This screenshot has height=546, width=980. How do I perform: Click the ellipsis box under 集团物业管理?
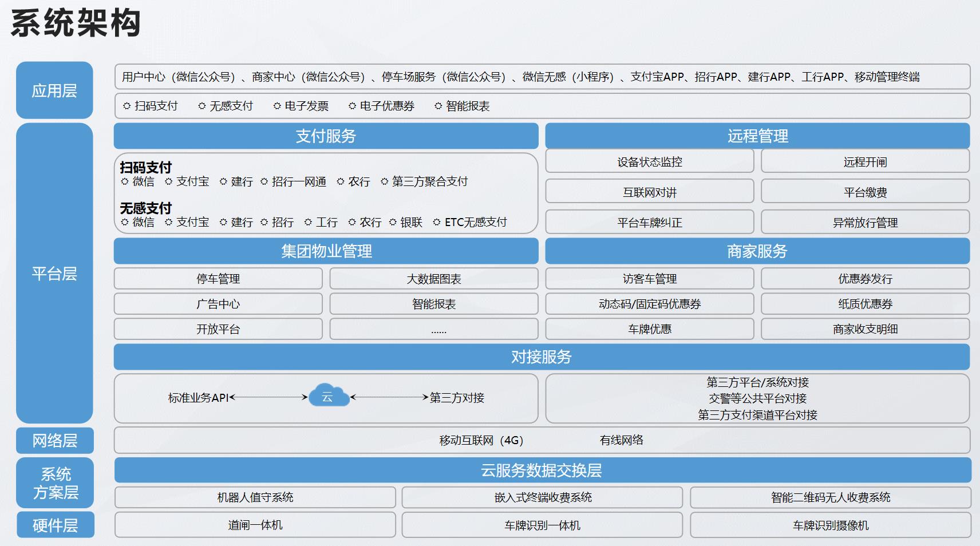point(434,329)
